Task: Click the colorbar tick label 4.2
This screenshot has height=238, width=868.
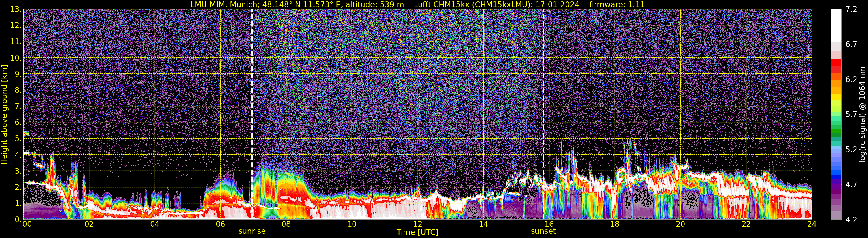Action: (851, 220)
